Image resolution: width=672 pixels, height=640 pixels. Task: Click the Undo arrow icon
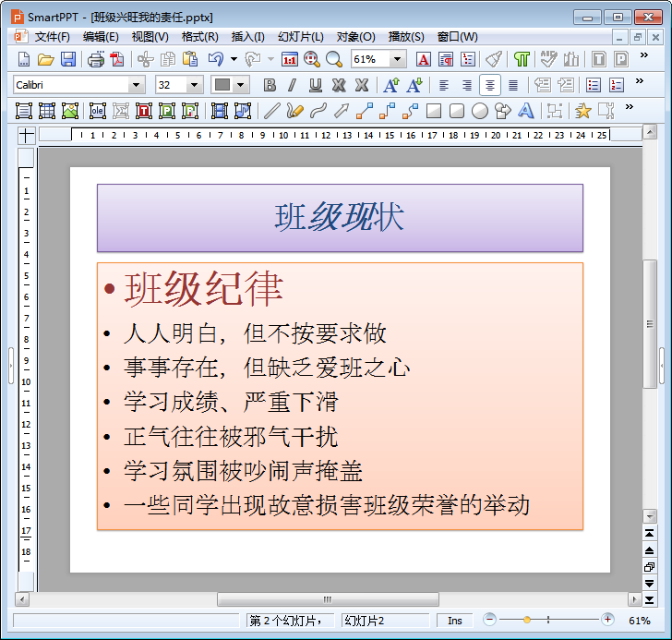click(x=216, y=59)
